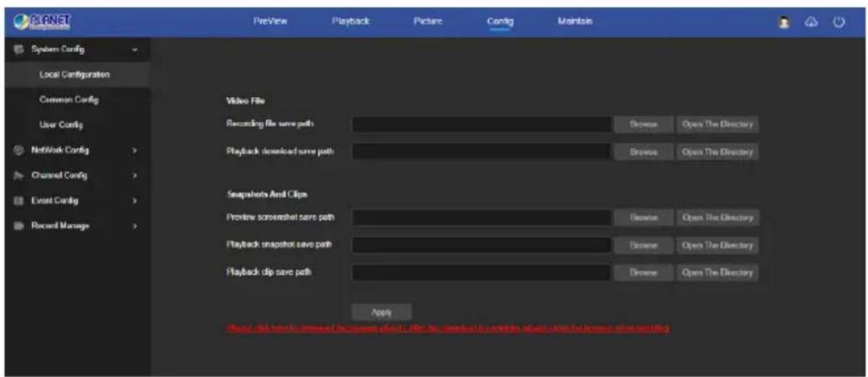Switch to the Playback tab
Viewport: 868px width, 377px height.
(x=350, y=22)
